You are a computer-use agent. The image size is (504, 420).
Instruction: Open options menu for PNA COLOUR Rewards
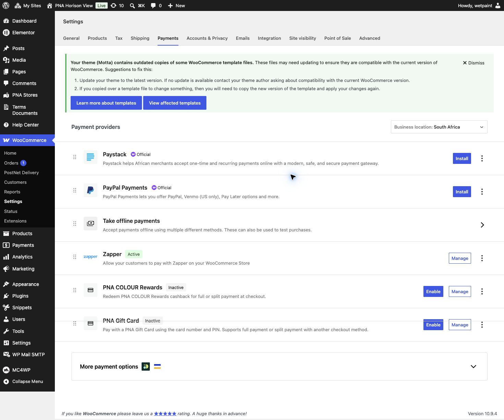click(482, 291)
